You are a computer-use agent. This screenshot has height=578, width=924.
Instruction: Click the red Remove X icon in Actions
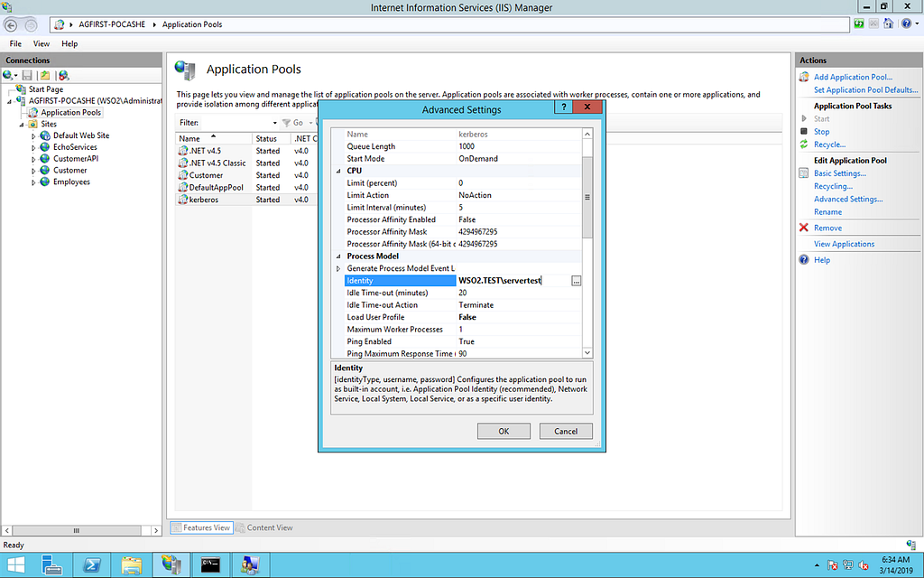point(804,228)
